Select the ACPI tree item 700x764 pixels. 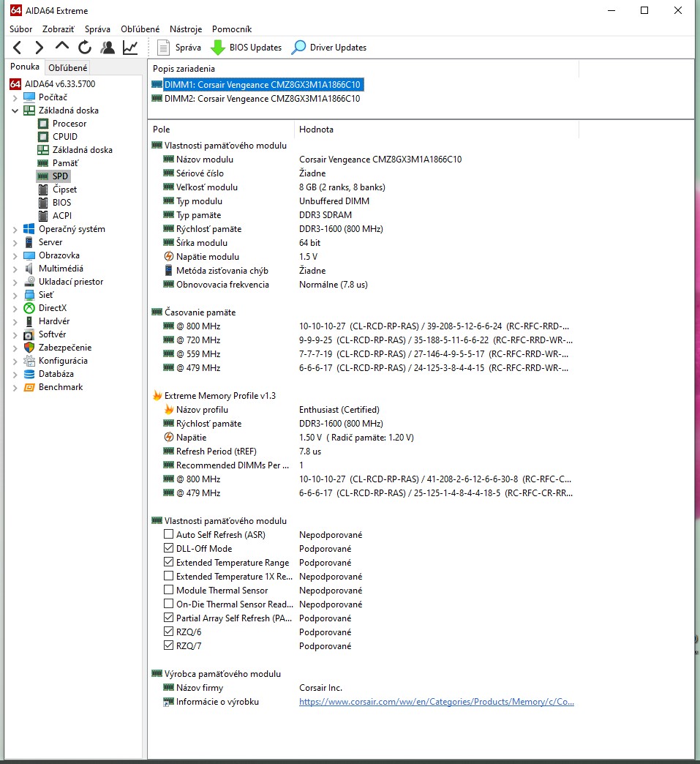coord(62,215)
